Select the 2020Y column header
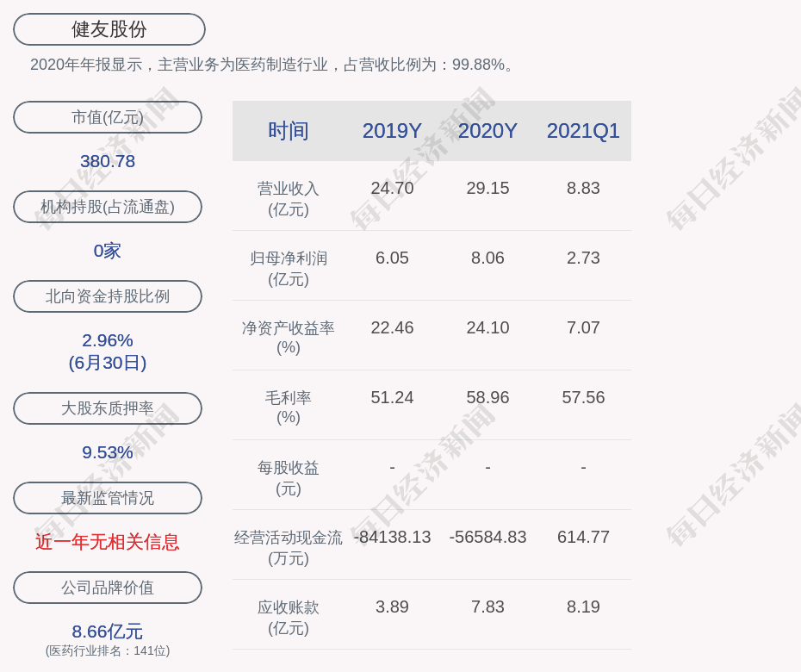Image resolution: width=801 pixels, height=672 pixels. 487,131
